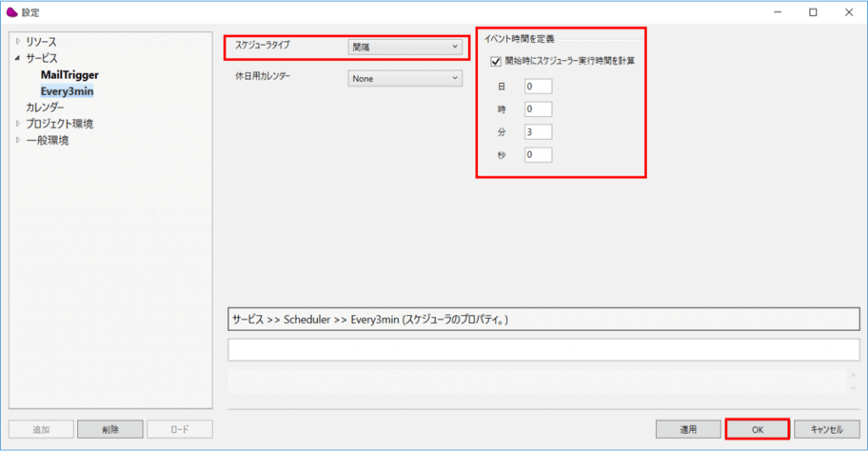Open the カレンダー tree item
Image resolution: width=868 pixels, height=451 pixels.
[x=45, y=108]
